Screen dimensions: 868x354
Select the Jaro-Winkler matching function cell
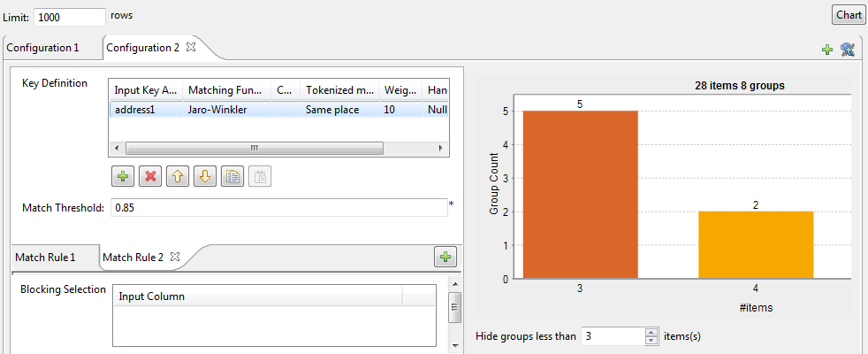click(x=217, y=110)
